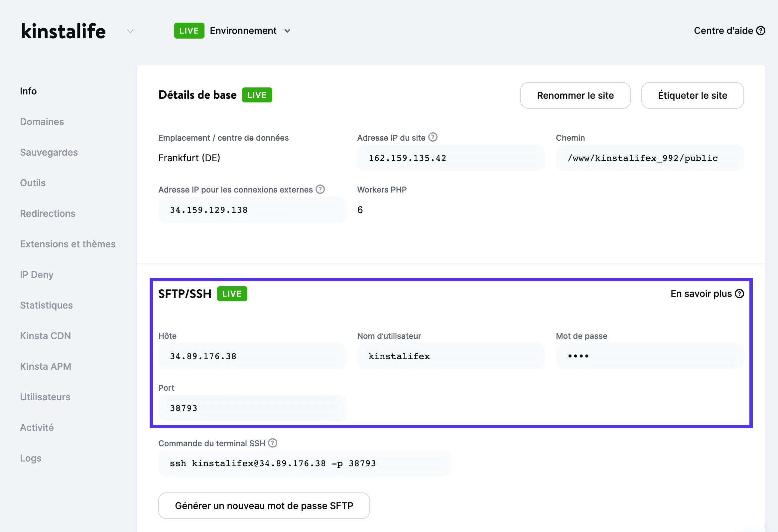This screenshot has width=778, height=532.
Task: Click help icon beside Commande du terminal SSH
Action: (273, 443)
